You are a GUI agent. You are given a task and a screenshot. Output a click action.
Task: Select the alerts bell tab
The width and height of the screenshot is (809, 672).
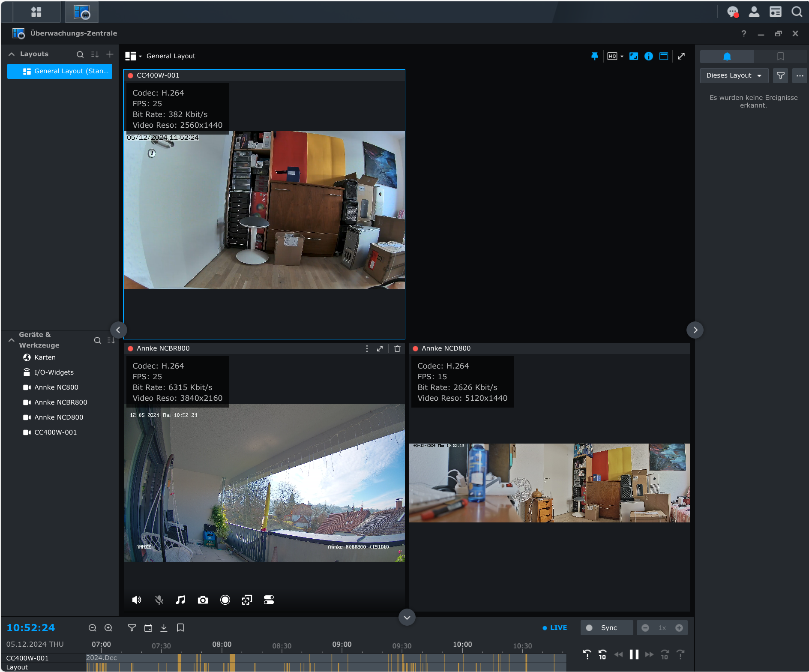[727, 56]
